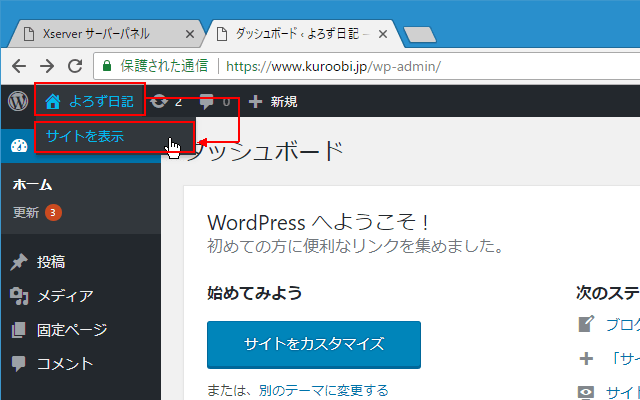Viewport: 640px width, 400px height.
Task: Open the よろず日記 site name menu
Action: (x=90, y=101)
